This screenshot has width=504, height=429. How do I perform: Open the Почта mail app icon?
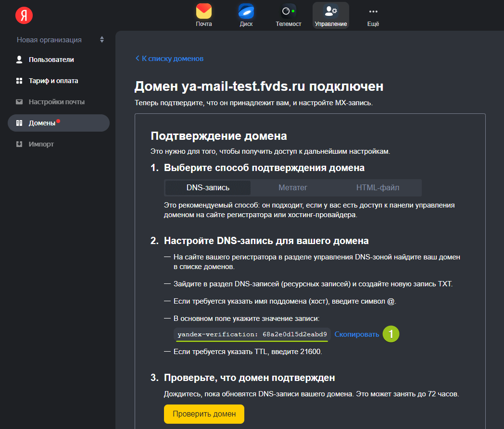pyautogui.click(x=204, y=11)
